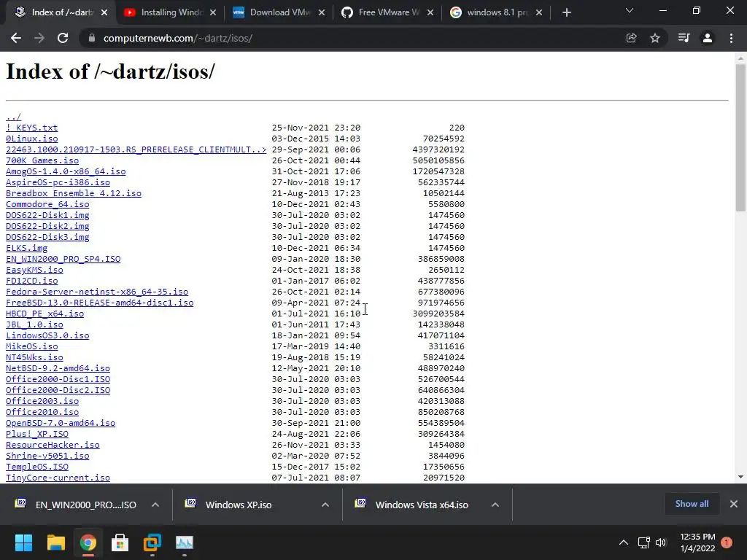Open Microsoft Store from taskbar
The width and height of the screenshot is (747, 560).
coord(120,542)
